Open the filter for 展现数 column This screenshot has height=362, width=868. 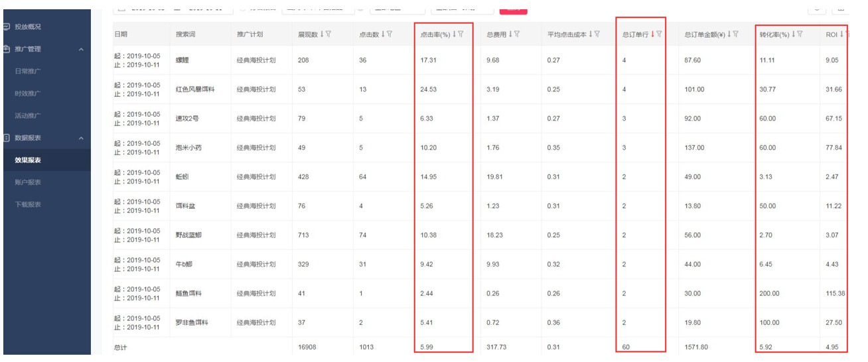[x=329, y=34]
